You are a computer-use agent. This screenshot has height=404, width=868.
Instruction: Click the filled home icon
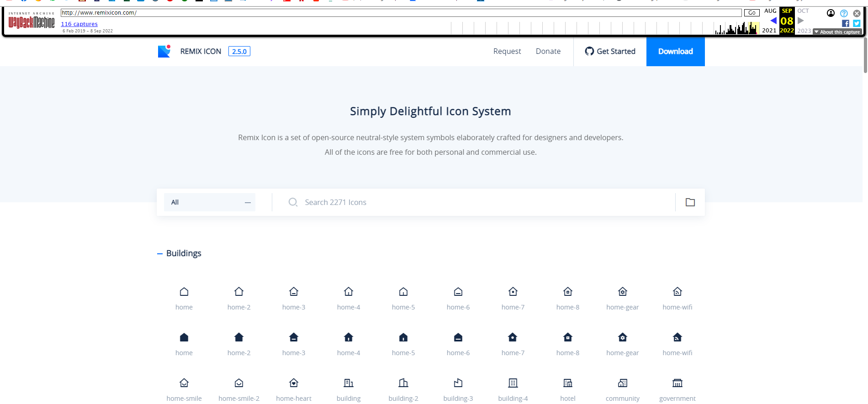pyautogui.click(x=184, y=337)
